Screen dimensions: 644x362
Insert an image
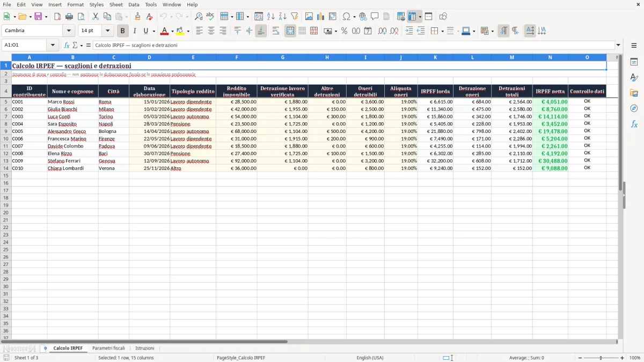point(309,17)
